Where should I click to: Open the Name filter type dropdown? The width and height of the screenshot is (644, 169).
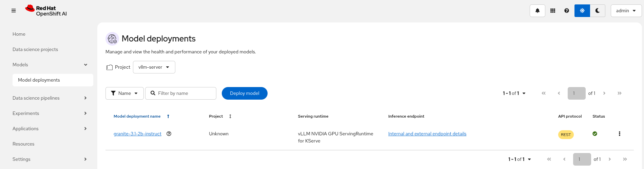click(x=124, y=93)
